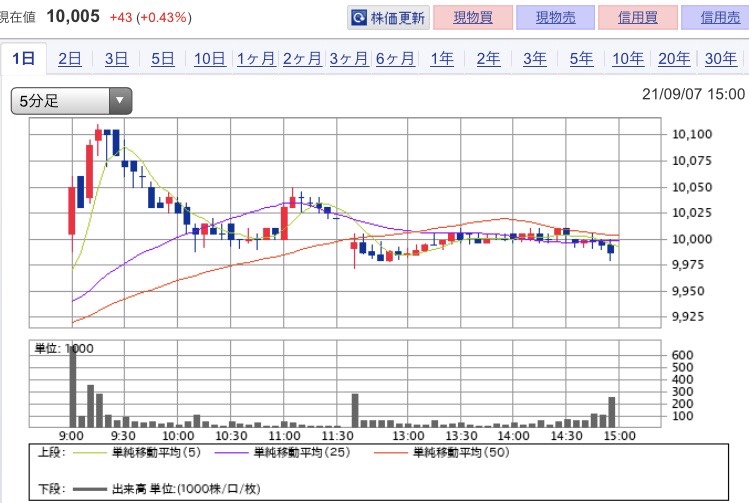Image resolution: width=749 pixels, height=503 pixels.
Task: Select the 30年 chart period
Action: 721,59
